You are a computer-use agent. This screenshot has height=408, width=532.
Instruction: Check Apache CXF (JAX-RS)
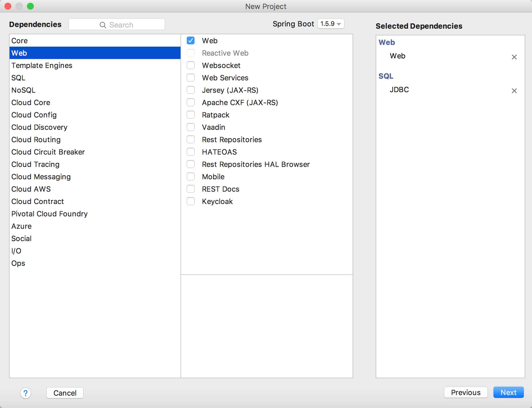[x=191, y=102]
